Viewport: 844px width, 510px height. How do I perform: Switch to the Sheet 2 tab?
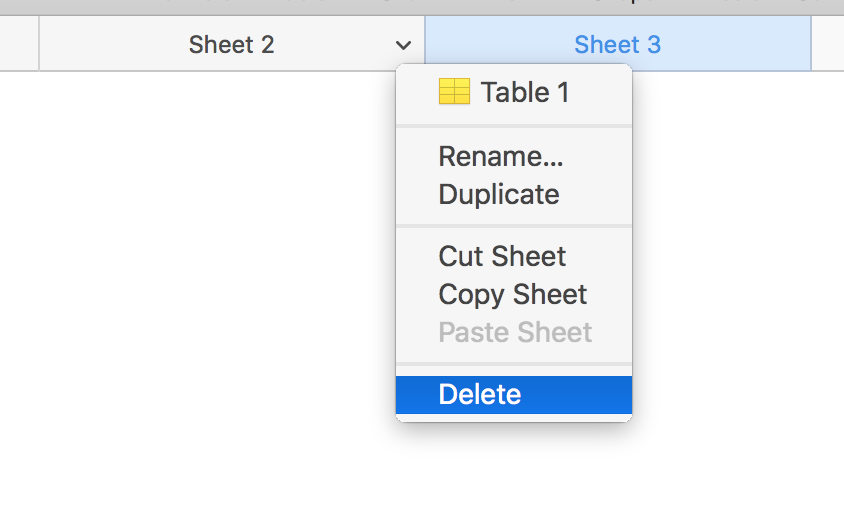pos(231,45)
